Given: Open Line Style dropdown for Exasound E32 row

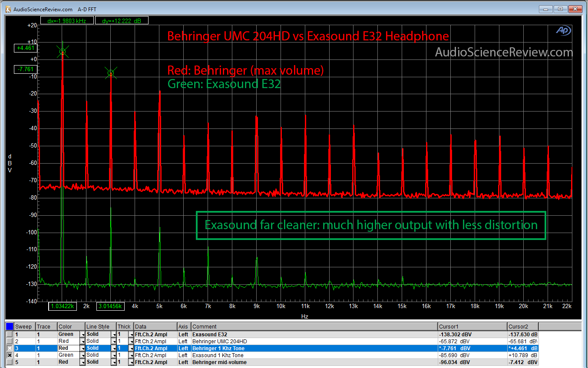Looking at the screenshot, I should pos(114,335).
